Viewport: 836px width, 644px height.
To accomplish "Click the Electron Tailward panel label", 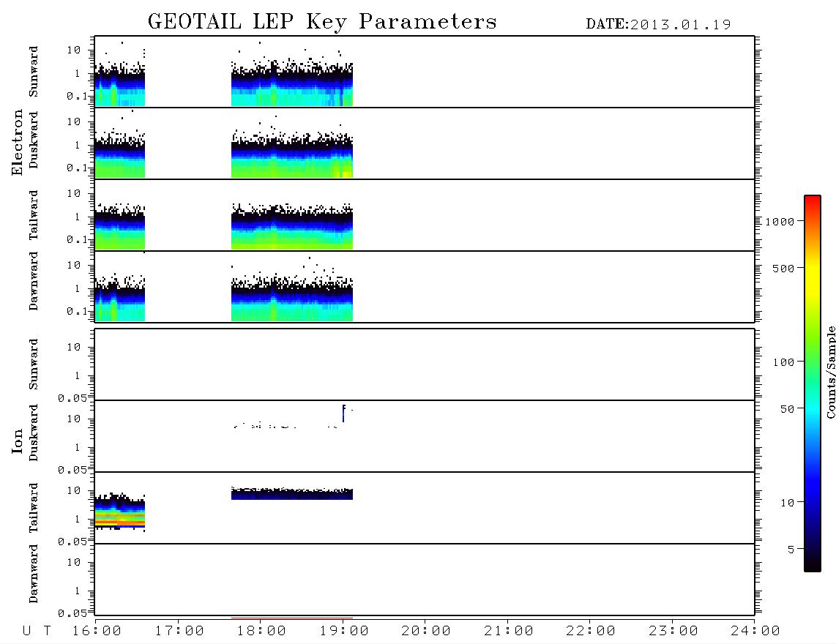I will [34, 215].
